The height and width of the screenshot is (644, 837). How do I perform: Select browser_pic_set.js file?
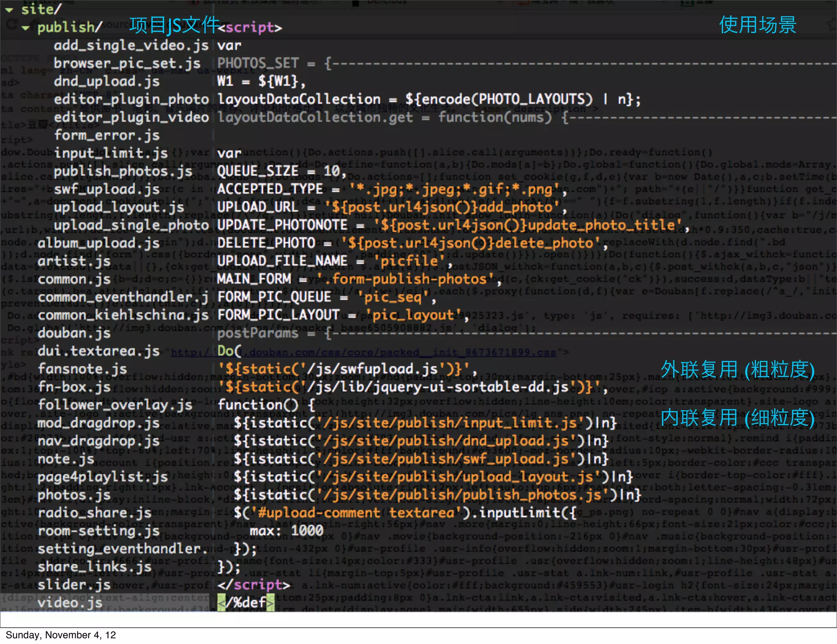127,63
